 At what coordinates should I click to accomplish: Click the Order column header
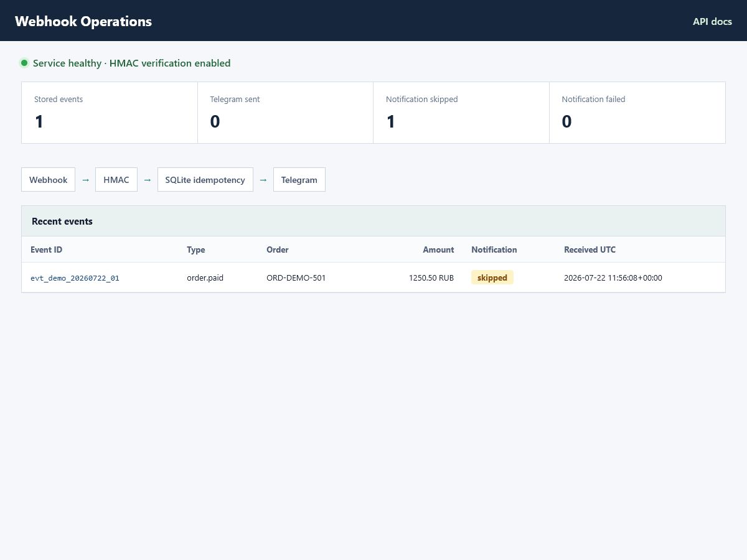(x=278, y=250)
